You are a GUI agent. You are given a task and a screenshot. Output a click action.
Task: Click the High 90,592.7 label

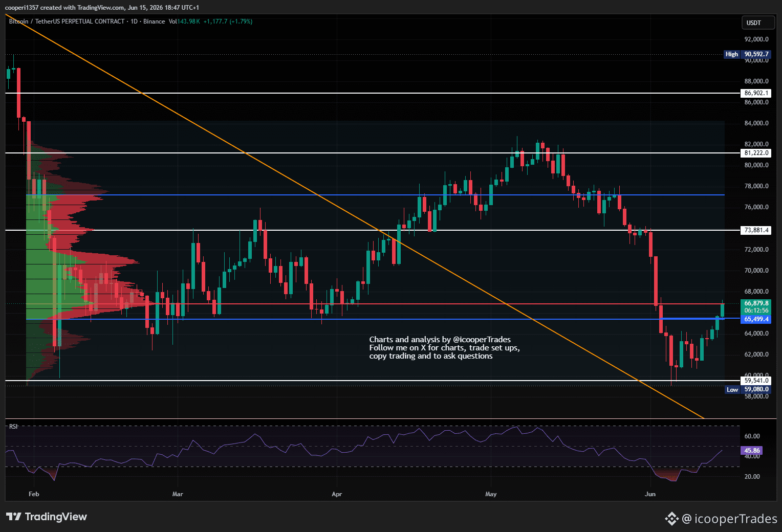click(747, 54)
